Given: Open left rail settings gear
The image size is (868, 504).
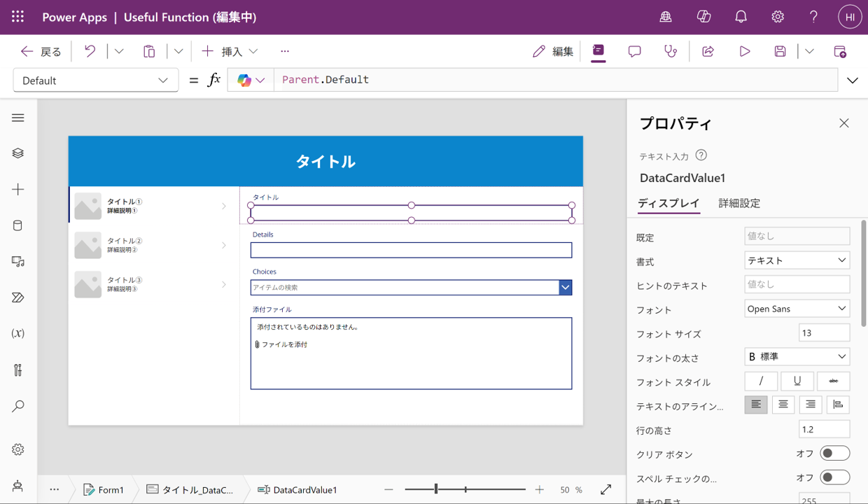Looking at the screenshot, I should click(18, 449).
